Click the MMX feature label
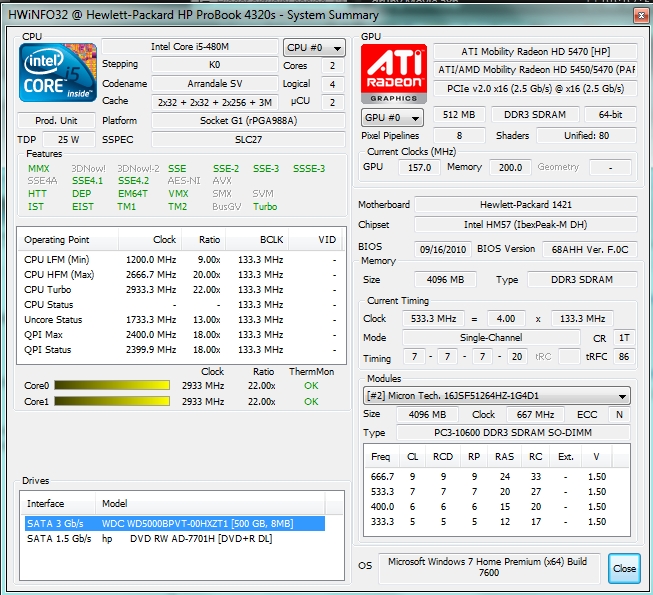The width and height of the screenshot is (653, 595). [x=39, y=169]
